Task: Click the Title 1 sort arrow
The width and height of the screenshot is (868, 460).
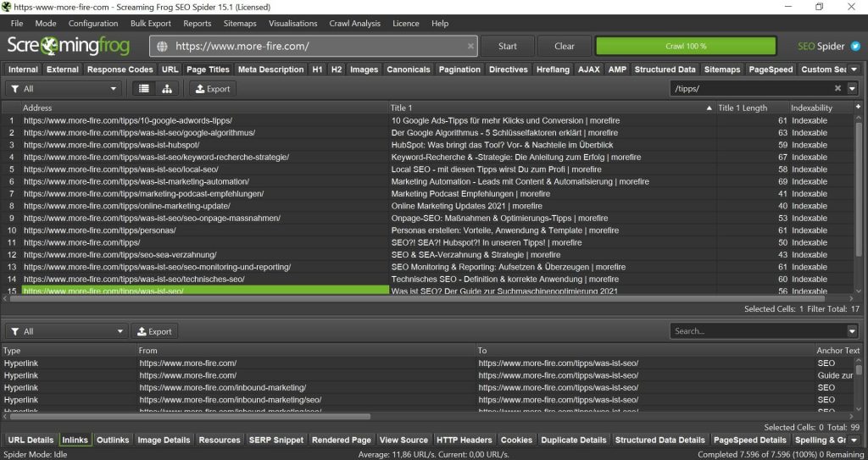Action: [x=709, y=108]
